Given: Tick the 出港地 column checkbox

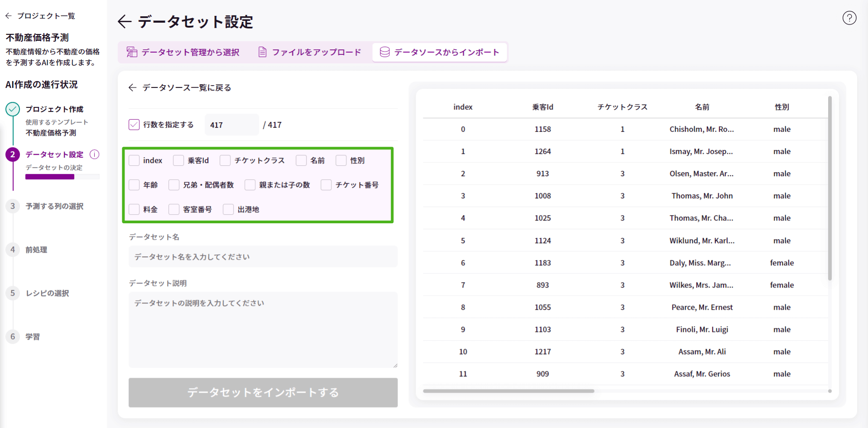Looking at the screenshot, I should tap(228, 209).
